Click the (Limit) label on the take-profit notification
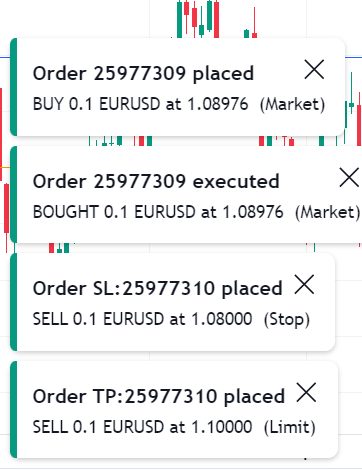 click(290, 427)
